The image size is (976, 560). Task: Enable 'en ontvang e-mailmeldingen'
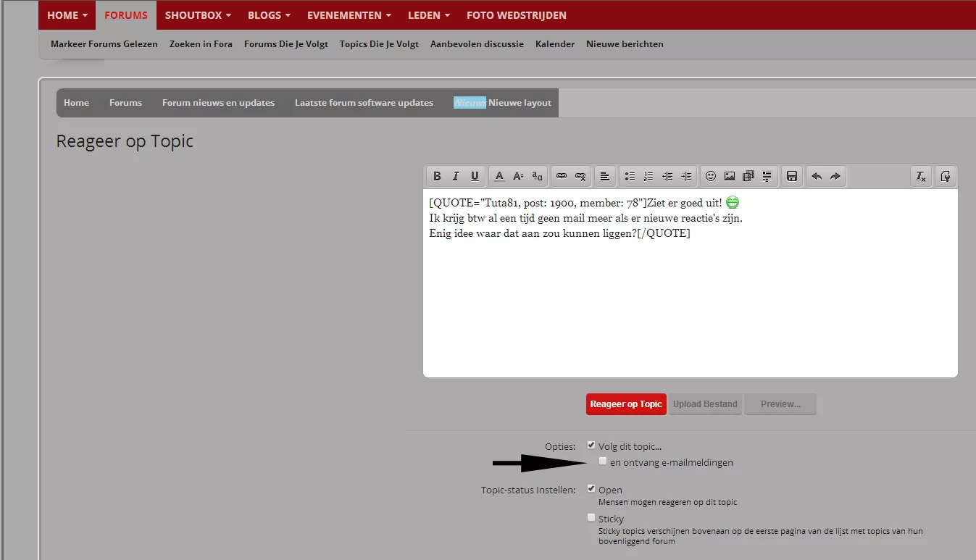click(x=602, y=460)
